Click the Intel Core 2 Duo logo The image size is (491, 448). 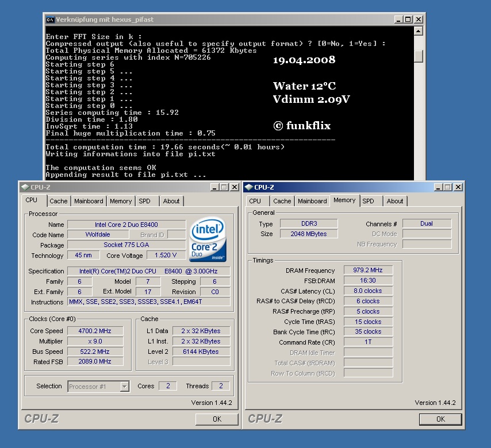click(x=208, y=240)
